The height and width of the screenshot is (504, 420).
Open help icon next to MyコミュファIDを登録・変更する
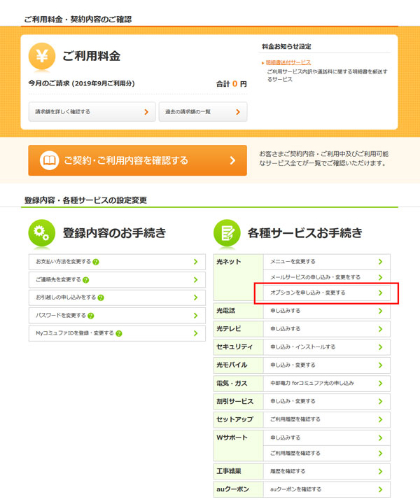(118, 333)
